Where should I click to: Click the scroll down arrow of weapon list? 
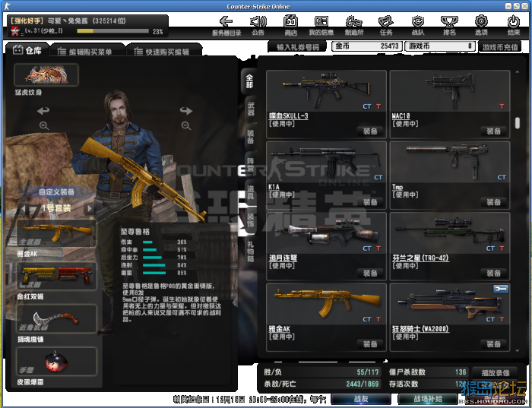517,351
